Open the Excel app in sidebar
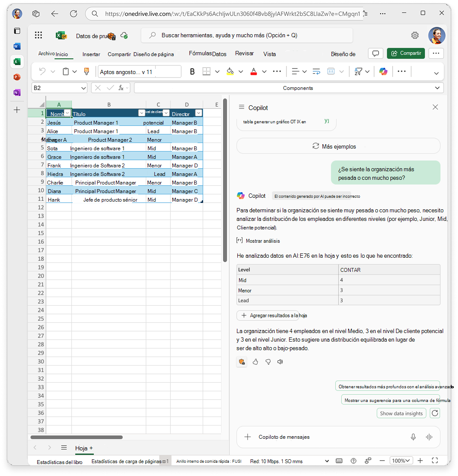458x476 pixels. [x=17, y=62]
